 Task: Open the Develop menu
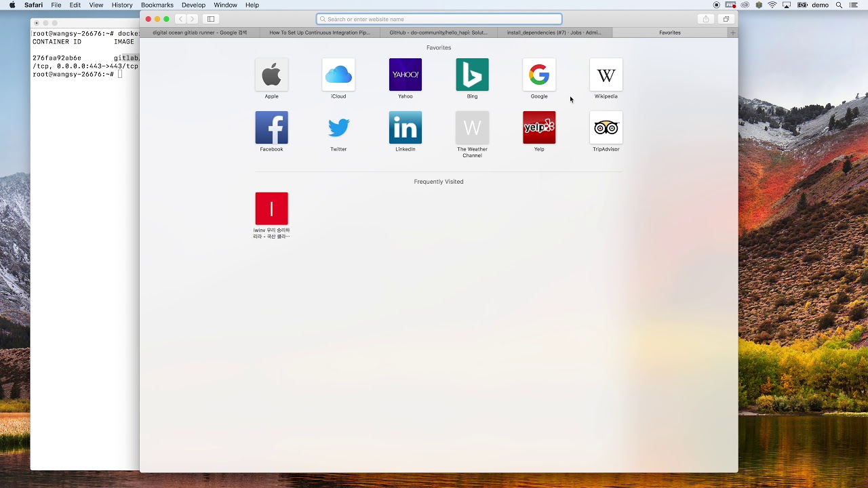pyautogui.click(x=193, y=5)
